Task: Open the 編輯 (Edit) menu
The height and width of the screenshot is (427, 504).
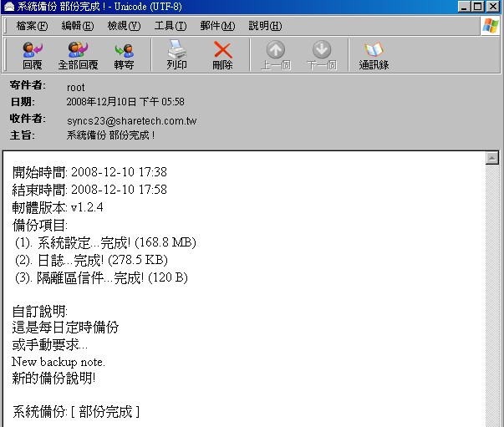Action: pyautogui.click(x=77, y=26)
